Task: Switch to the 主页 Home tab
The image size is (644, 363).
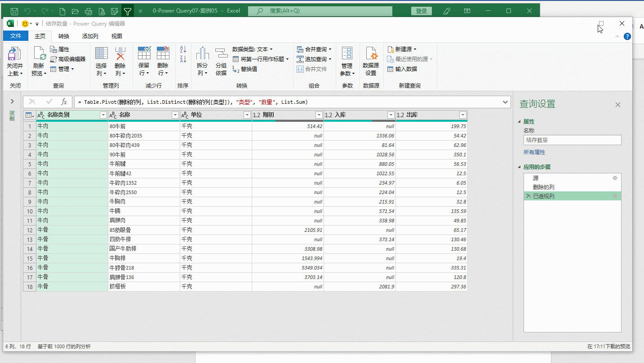Action: [x=40, y=36]
